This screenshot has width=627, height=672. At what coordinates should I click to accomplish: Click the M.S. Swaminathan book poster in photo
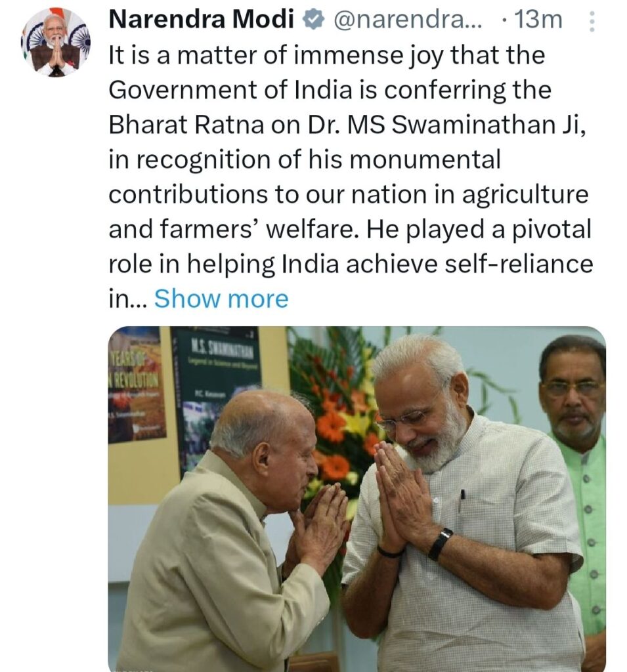click(x=217, y=394)
